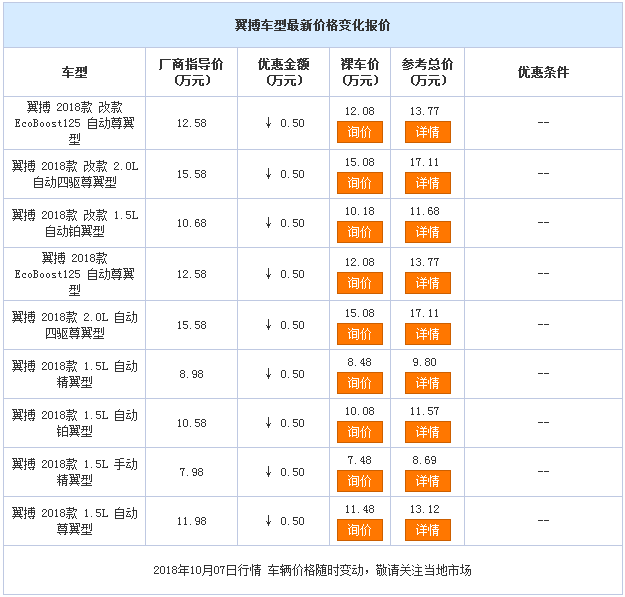Click the bare car price 10.08
The height and width of the screenshot is (597, 625).
360,411
